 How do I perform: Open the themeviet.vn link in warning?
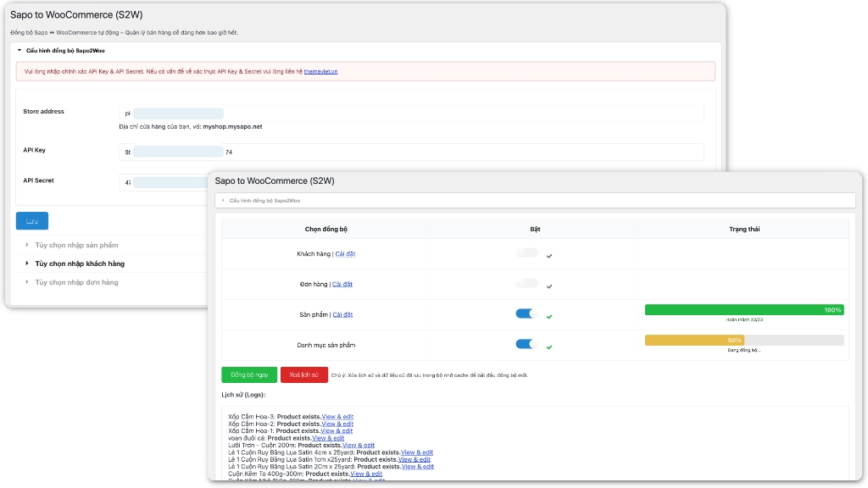click(320, 71)
